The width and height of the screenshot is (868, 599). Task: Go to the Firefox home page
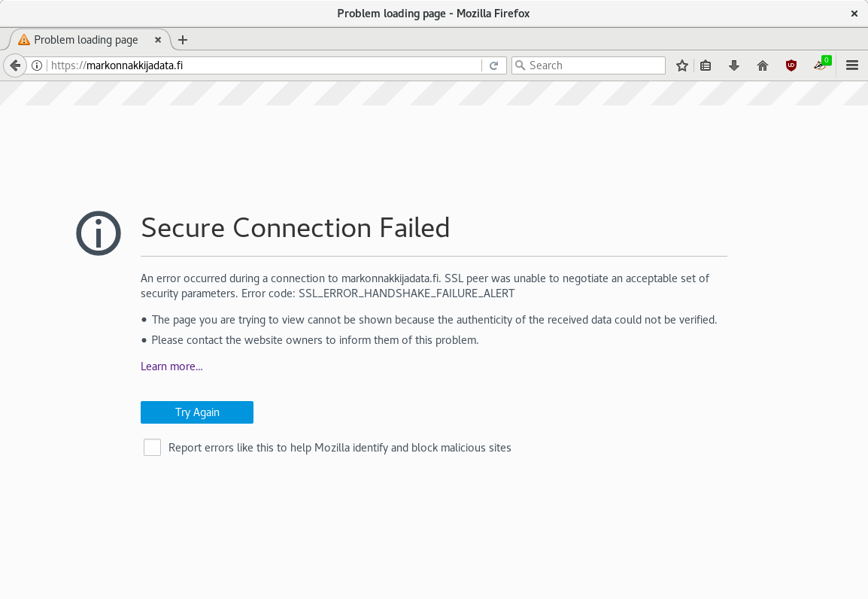coord(763,65)
